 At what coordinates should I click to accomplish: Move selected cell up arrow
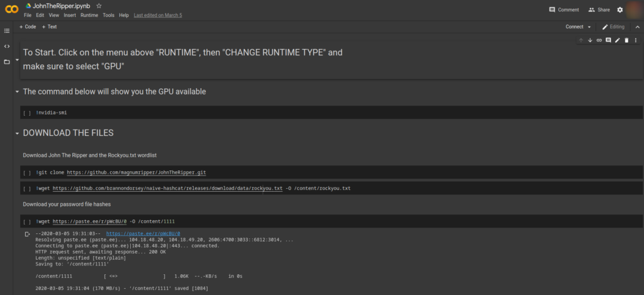click(580, 40)
